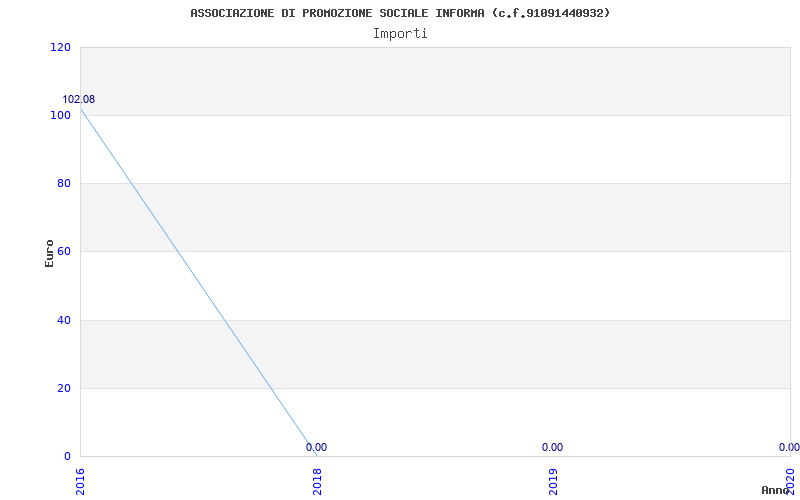Click the 0.00 label above 2019
This screenshot has width=800, height=500.
553,447
